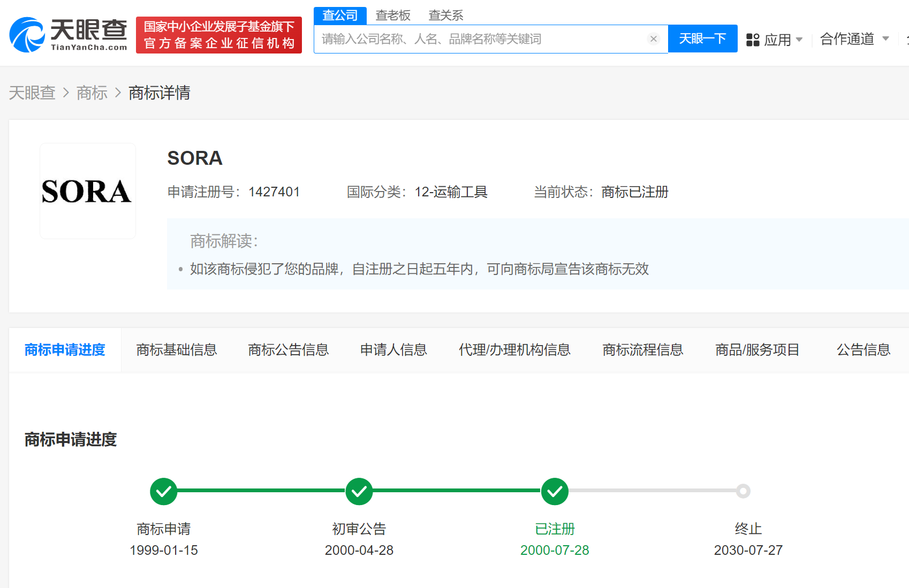Click the 天眼一下 search button
Screen dimensions: 909x588
pyautogui.click(x=702, y=39)
